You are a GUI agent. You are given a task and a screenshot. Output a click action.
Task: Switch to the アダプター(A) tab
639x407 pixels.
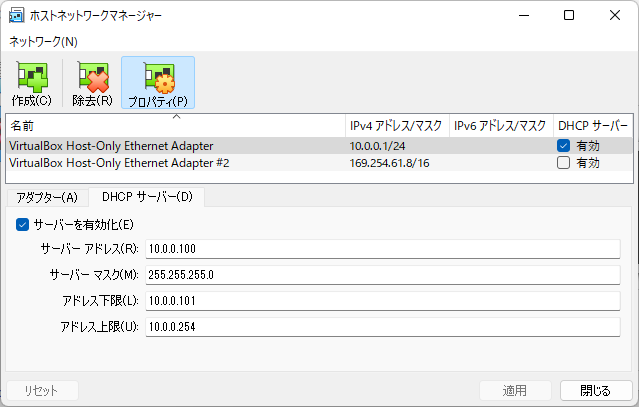pyautogui.click(x=47, y=198)
